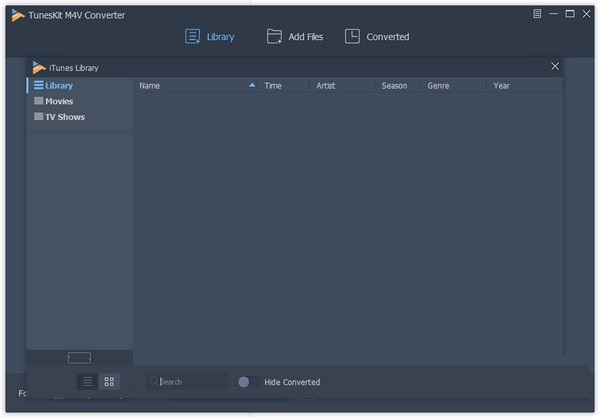Click the rectangular button below the sidebar
Viewport: 600px width, 418px height.
coord(79,358)
